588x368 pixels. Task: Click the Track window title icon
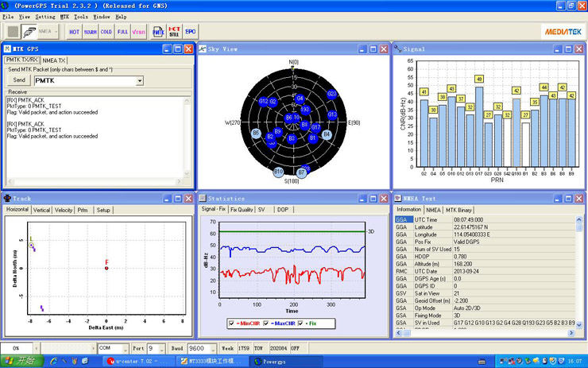point(7,198)
